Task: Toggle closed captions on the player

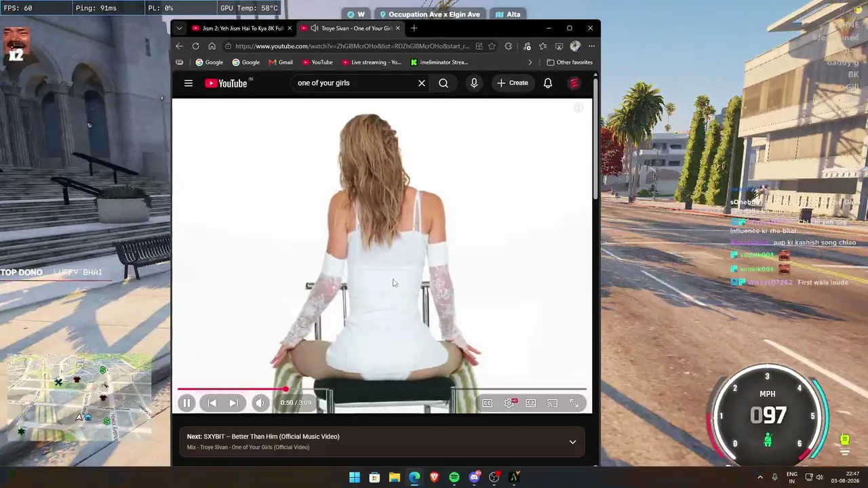Action: 487,403
